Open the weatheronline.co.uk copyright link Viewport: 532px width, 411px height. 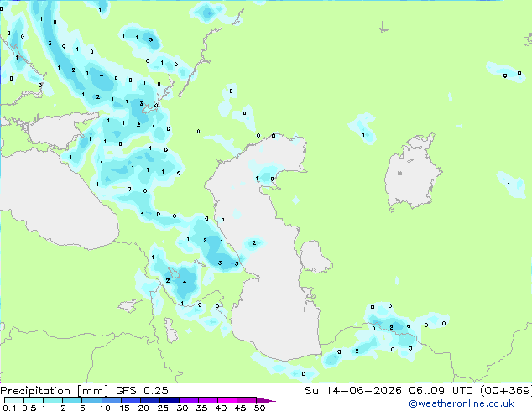coord(462,403)
